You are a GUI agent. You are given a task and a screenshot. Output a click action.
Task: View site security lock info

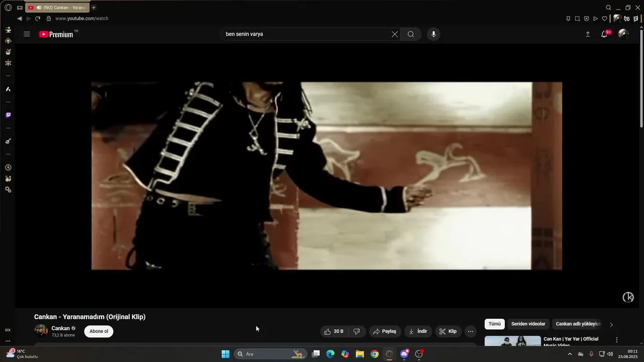(x=49, y=19)
